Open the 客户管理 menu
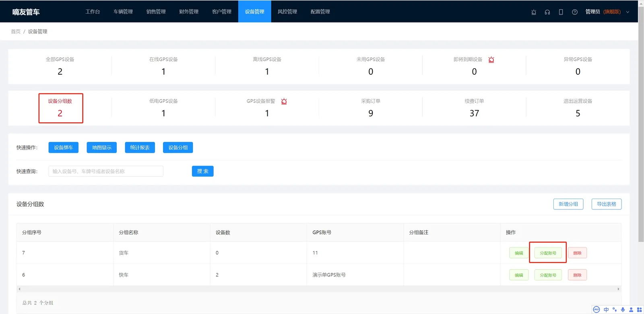Viewport: 644px width, 314px height. pos(222,12)
